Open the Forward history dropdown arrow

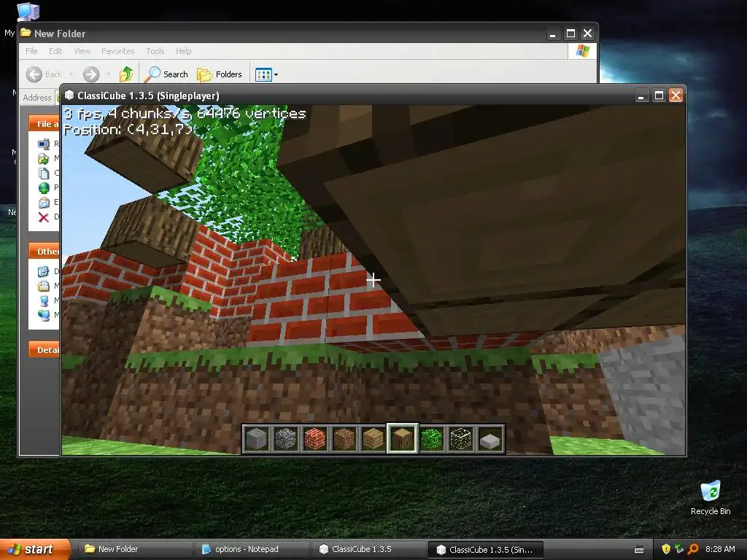pos(108,74)
